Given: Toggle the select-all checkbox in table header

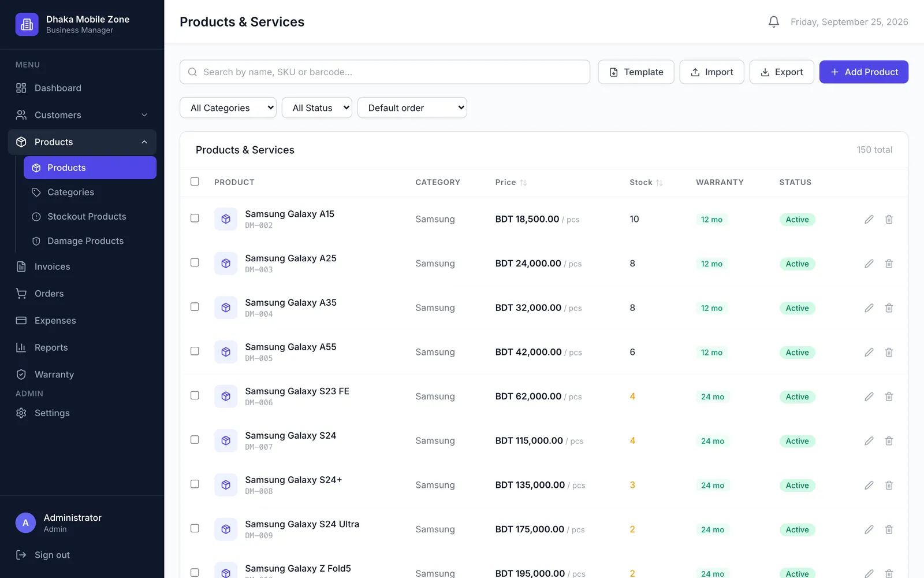Looking at the screenshot, I should click(x=195, y=181).
